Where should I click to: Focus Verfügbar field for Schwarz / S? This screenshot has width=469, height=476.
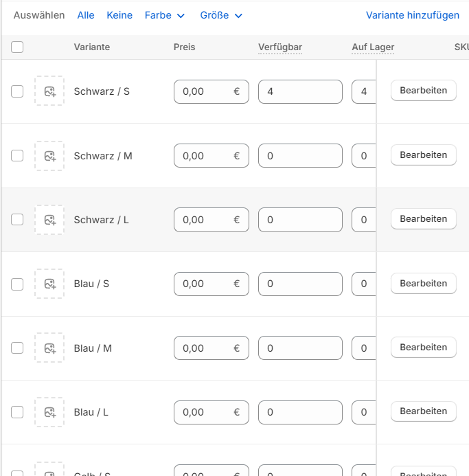coord(300,91)
